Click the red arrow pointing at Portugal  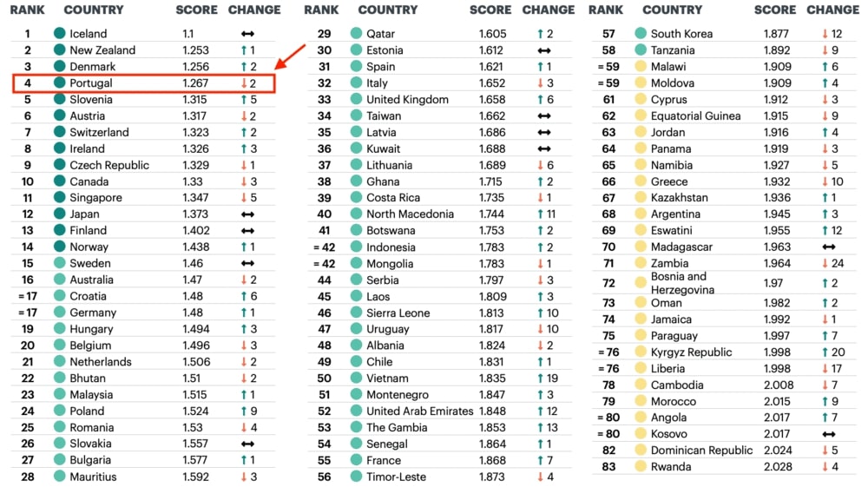click(292, 56)
